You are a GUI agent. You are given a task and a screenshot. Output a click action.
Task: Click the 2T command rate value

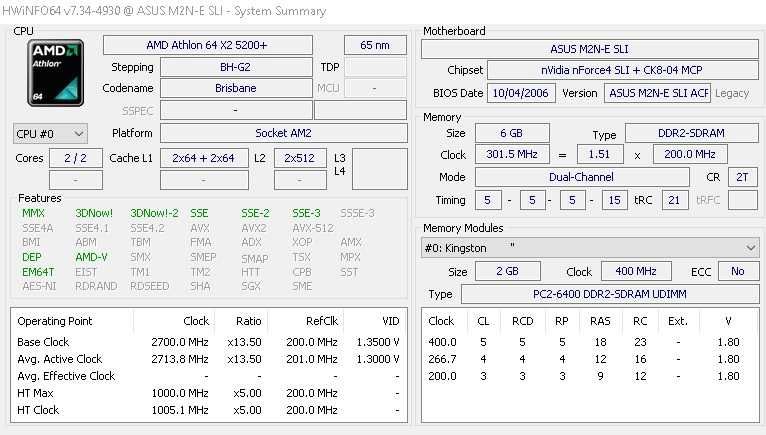(743, 177)
